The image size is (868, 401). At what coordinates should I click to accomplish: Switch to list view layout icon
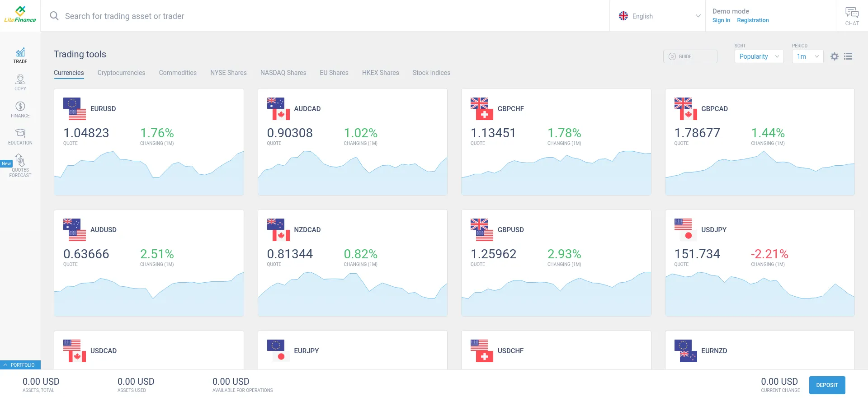coord(848,56)
